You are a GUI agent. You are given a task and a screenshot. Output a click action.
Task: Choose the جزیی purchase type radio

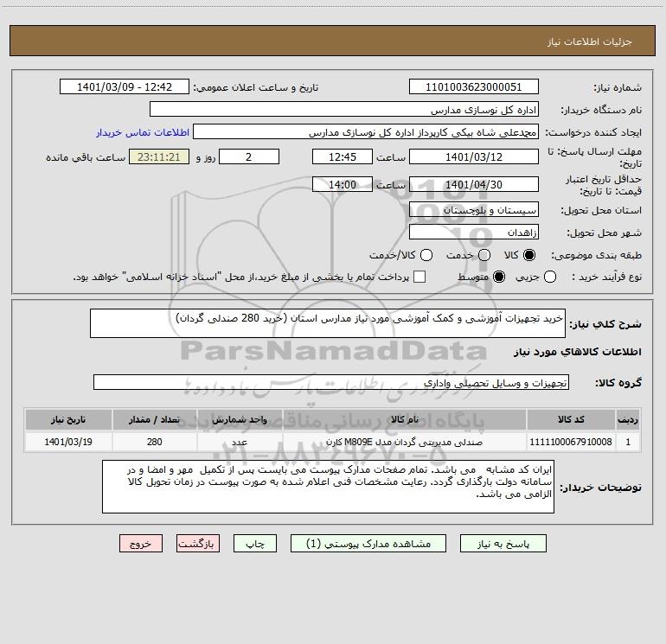[x=550, y=277]
